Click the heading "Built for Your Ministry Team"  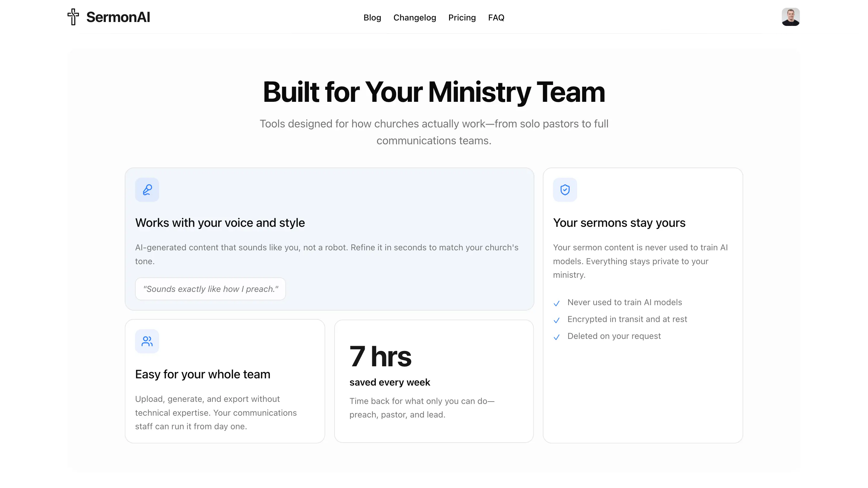(434, 92)
